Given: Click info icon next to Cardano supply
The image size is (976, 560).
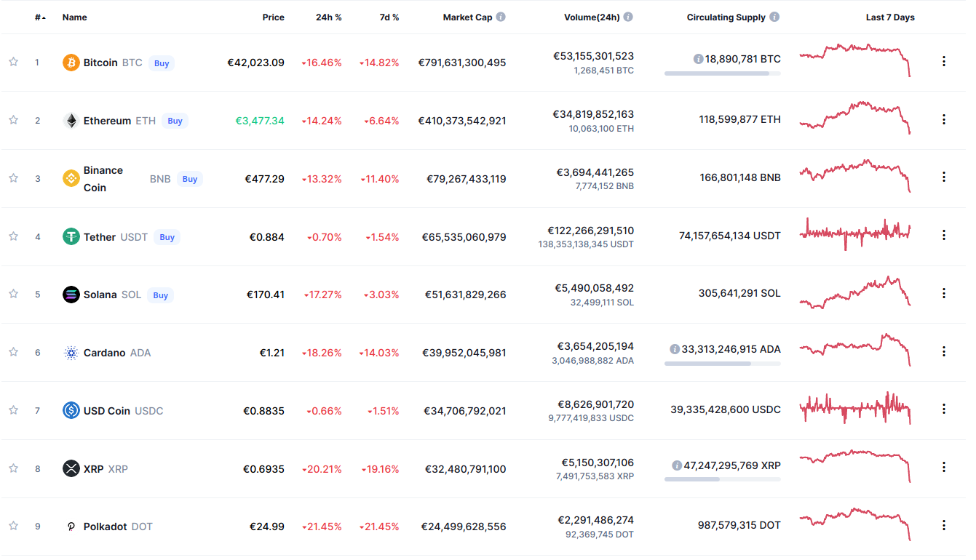Looking at the screenshot, I should [675, 349].
